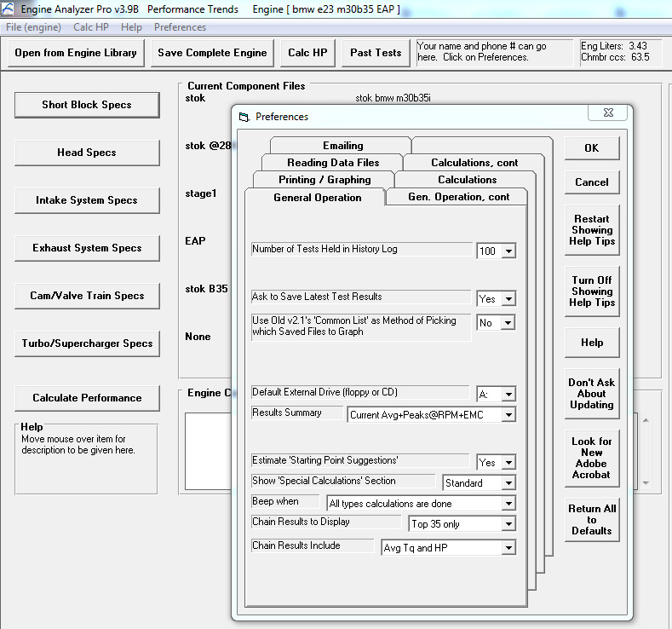The image size is (672, 629).
Task: Click Return All to Defaults button
Action: click(x=592, y=520)
